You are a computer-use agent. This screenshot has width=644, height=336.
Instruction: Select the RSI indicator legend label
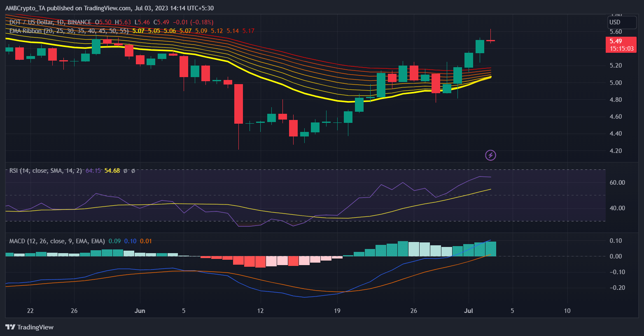45,171
